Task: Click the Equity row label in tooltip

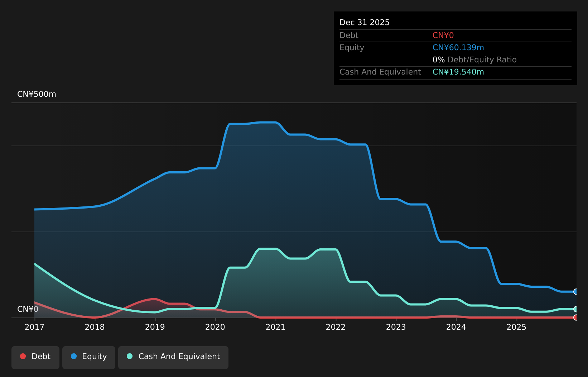Action: [352, 48]
